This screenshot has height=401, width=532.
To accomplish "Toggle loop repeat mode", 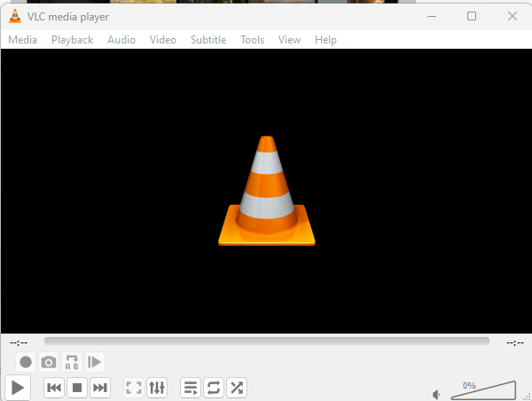I will [x=214, y=388].
